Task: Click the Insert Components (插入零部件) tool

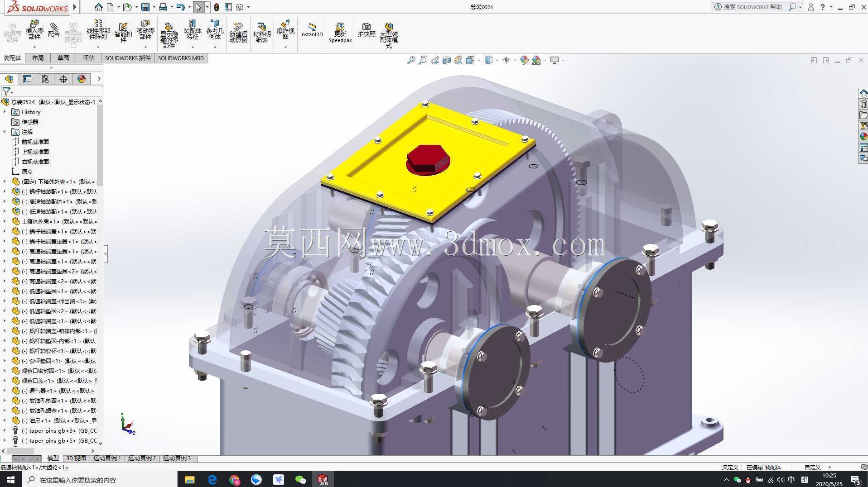Action: [x=34, y=30]
